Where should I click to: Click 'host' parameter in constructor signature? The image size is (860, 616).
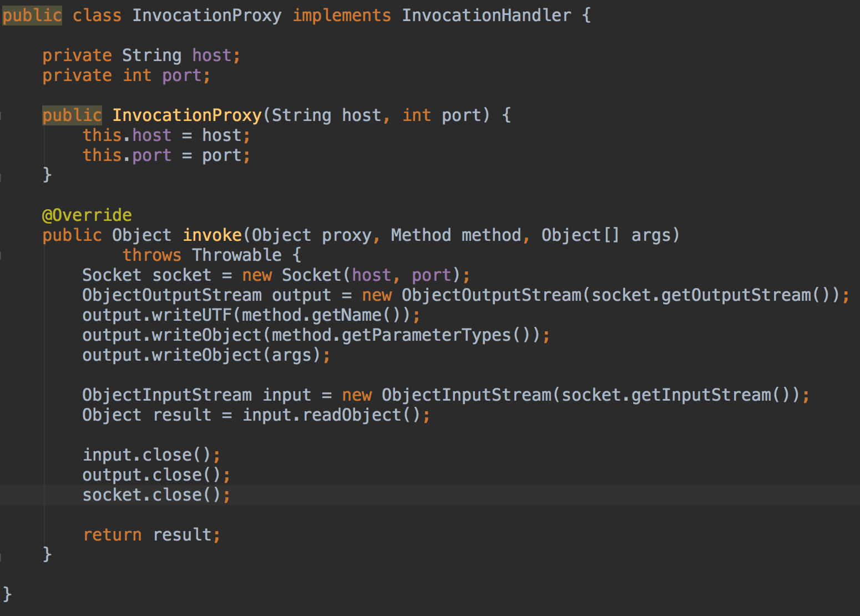(362, 115)
